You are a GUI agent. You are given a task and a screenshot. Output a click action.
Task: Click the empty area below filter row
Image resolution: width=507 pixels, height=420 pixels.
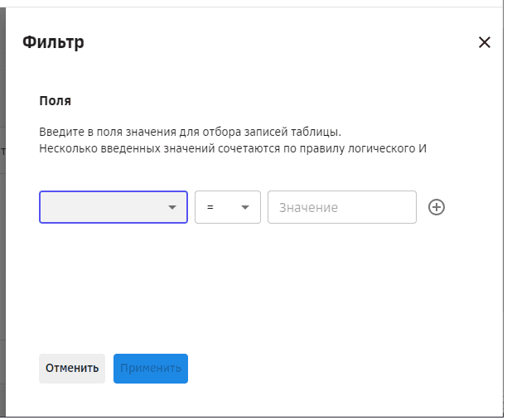249,282
